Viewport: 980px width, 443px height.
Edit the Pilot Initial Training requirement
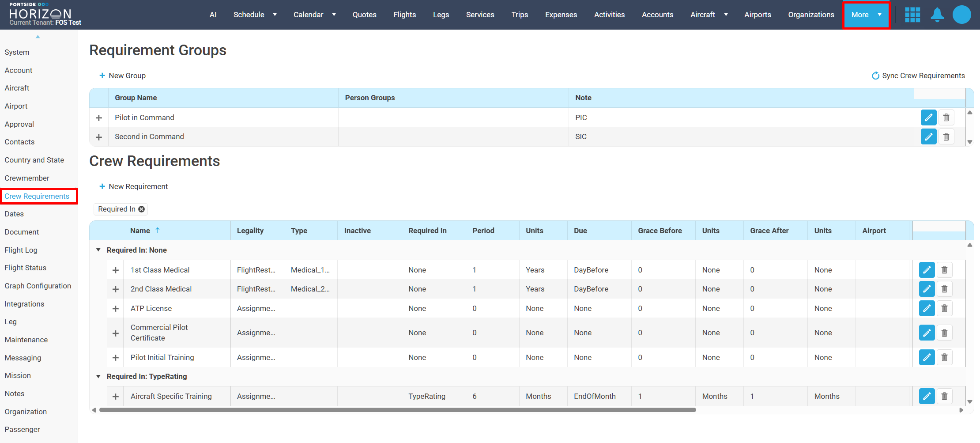[927, 357]
